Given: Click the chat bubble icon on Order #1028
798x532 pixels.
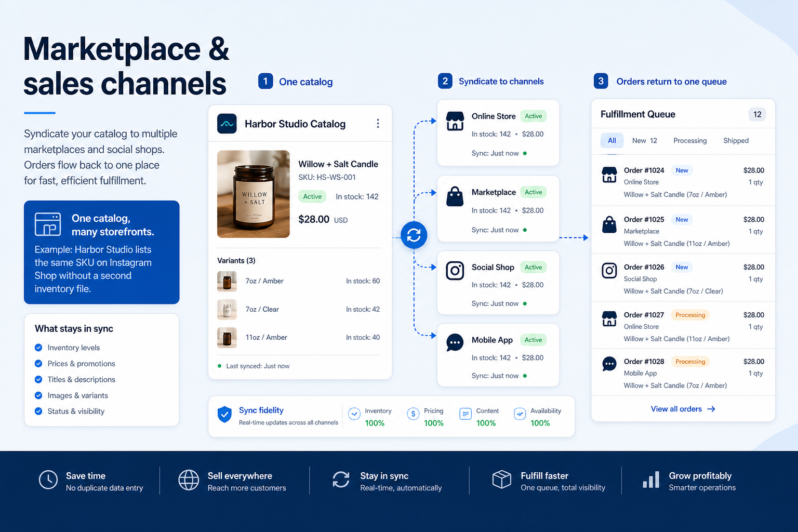Looking at the screenshot, I should [x=609, y=364].
